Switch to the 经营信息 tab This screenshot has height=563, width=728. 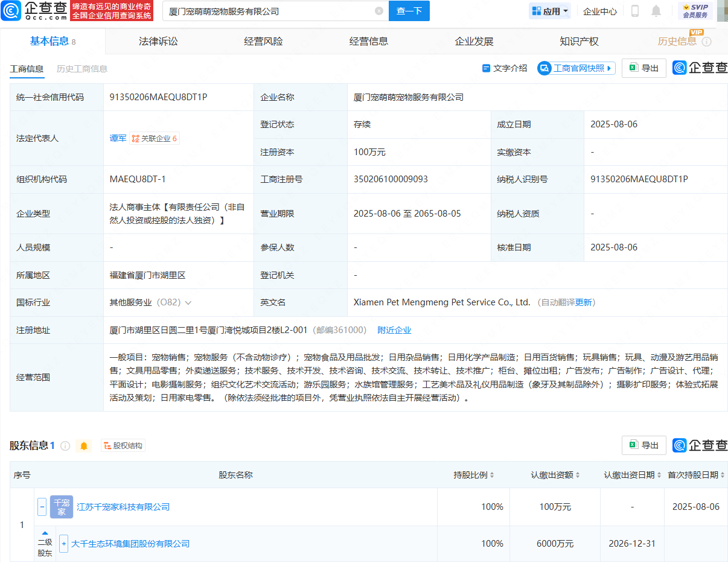point(369,41)
